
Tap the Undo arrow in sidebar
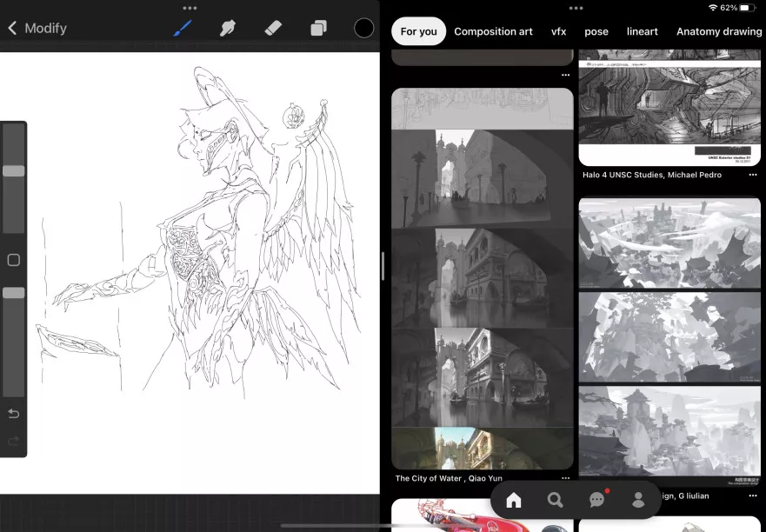[13, 413]
